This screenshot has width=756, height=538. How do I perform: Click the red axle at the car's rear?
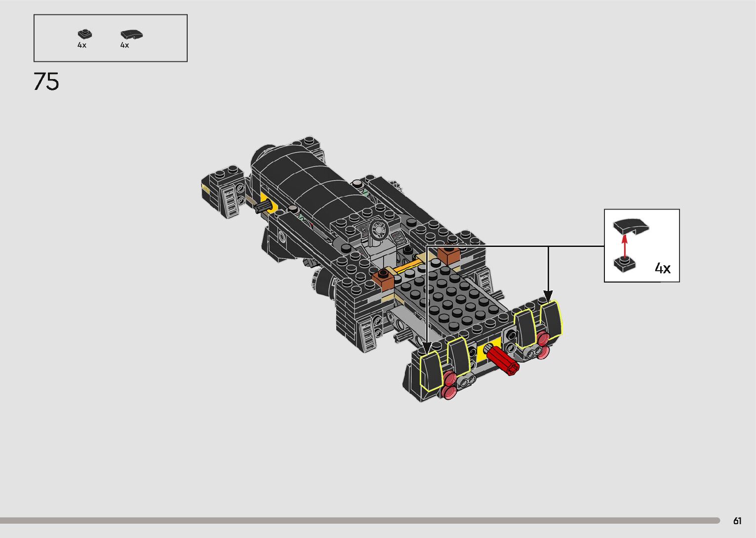tap(502, 360)
